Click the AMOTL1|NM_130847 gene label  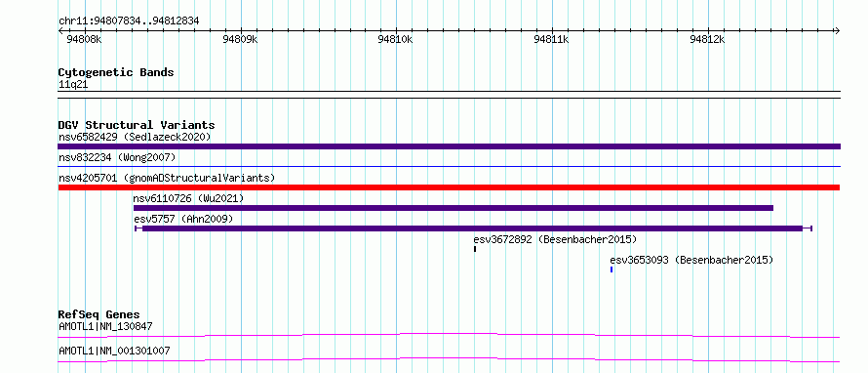105,326
